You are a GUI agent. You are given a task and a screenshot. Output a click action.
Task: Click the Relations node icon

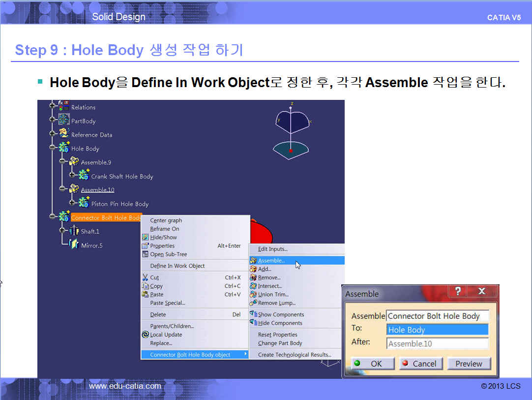(x=64, y=106)
